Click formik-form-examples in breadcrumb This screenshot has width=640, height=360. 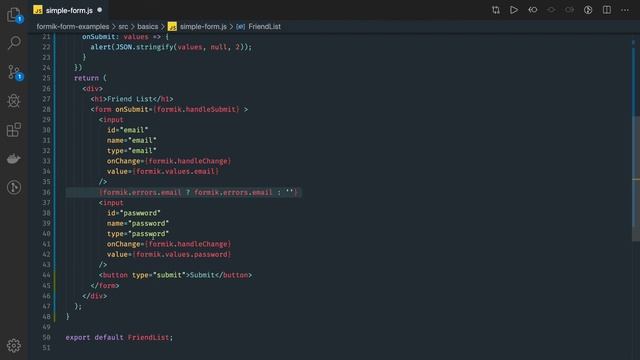(x=73, y=27)
